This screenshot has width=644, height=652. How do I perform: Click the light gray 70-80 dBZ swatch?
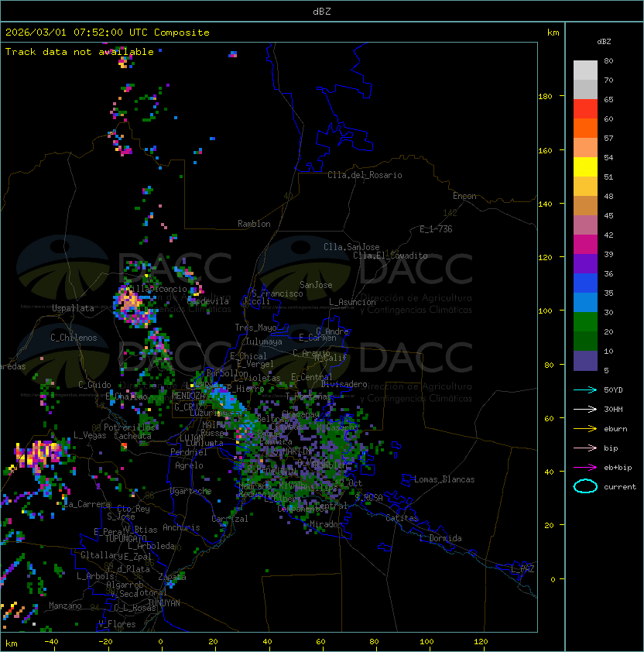(x=585, y=70)
